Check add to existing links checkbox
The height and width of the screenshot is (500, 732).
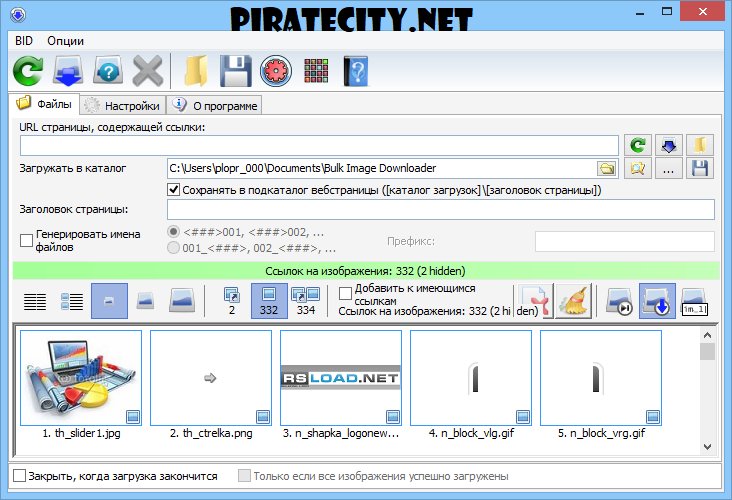coord(345,294)
